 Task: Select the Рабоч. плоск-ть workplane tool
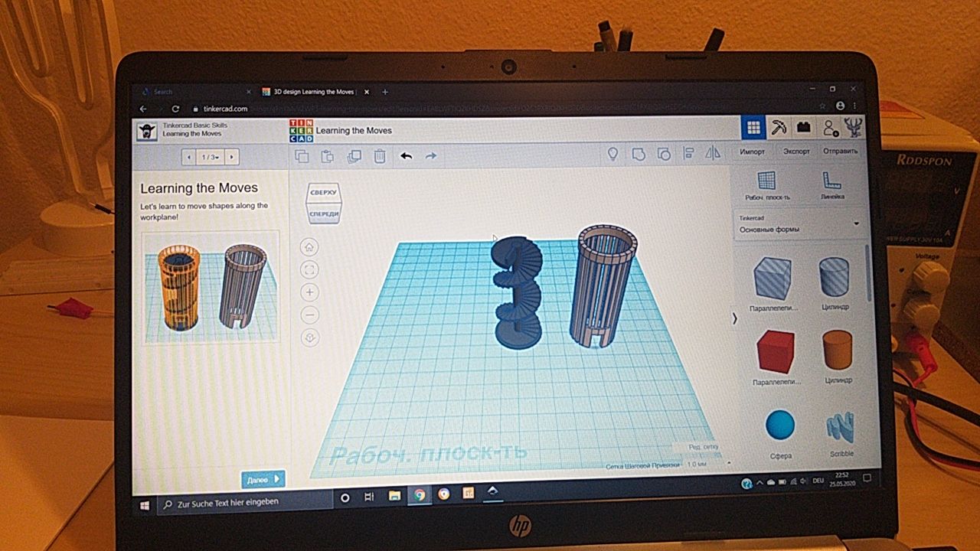tap(767, 186)
